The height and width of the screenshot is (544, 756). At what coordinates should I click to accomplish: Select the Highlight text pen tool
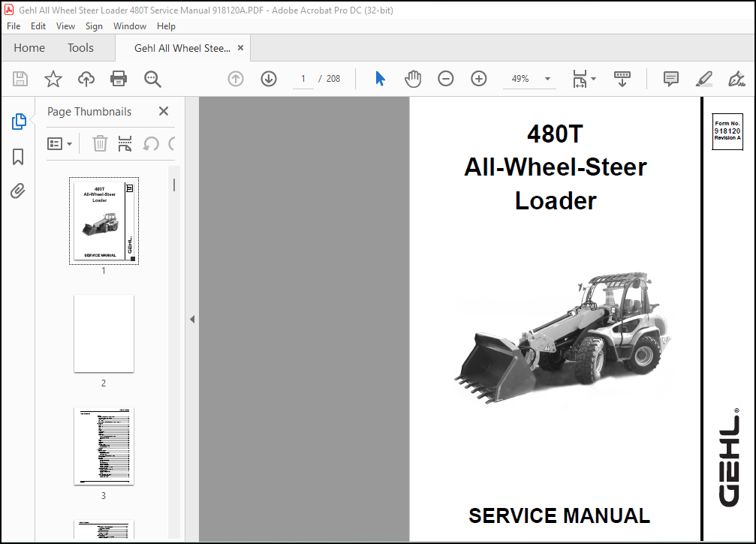704,79
